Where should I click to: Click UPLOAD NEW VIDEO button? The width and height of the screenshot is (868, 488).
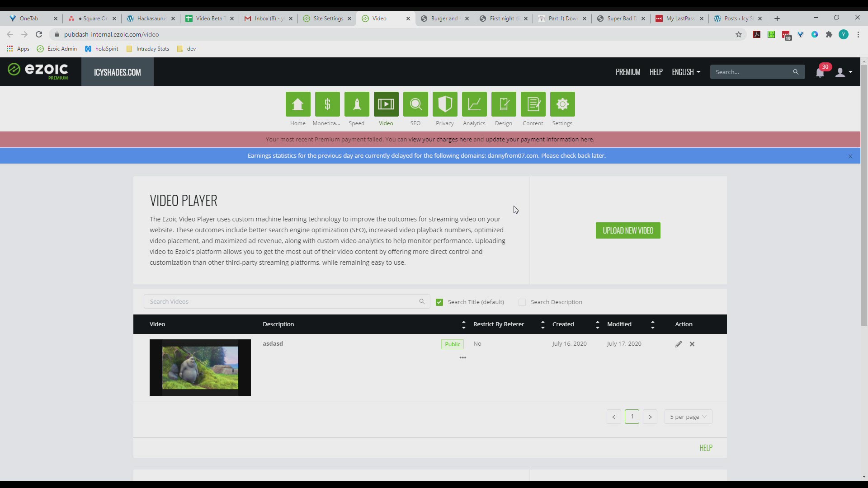[x=628, y=230]
